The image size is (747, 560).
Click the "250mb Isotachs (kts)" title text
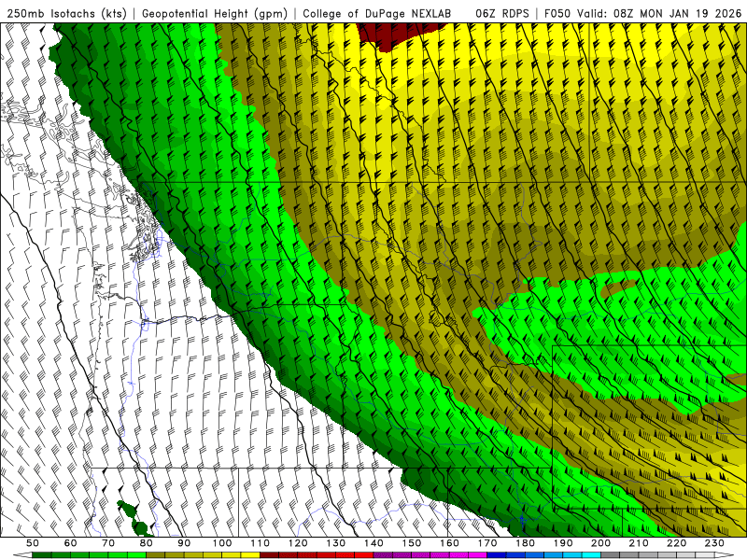(x=66, y=13)
